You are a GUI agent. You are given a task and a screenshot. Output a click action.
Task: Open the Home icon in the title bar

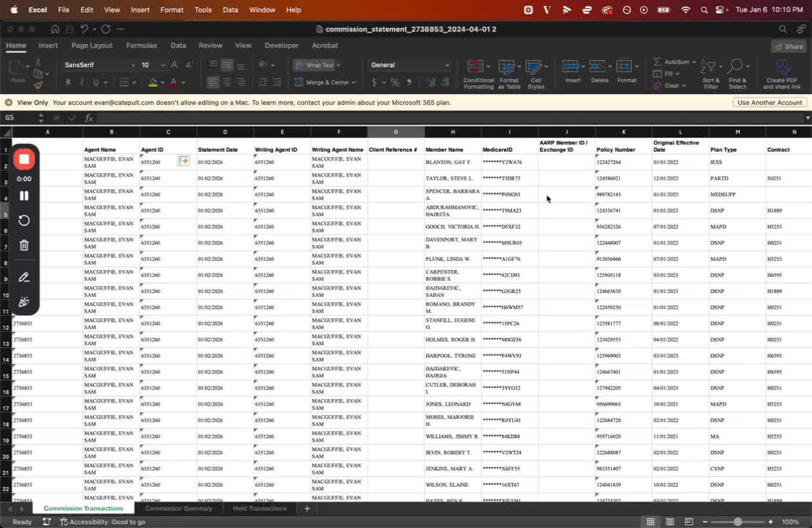click(x=55, y=29)
